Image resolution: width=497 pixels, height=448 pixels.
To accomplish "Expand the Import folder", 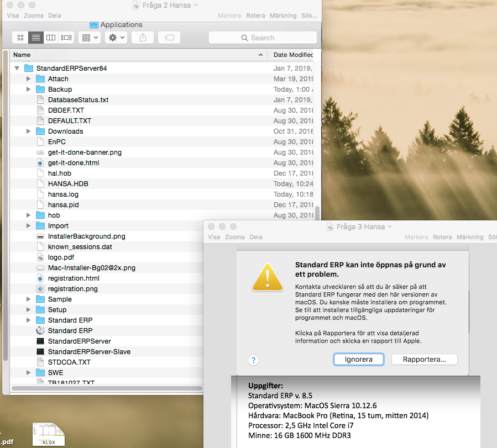I will pyautogui.click(x=28, y=225).
